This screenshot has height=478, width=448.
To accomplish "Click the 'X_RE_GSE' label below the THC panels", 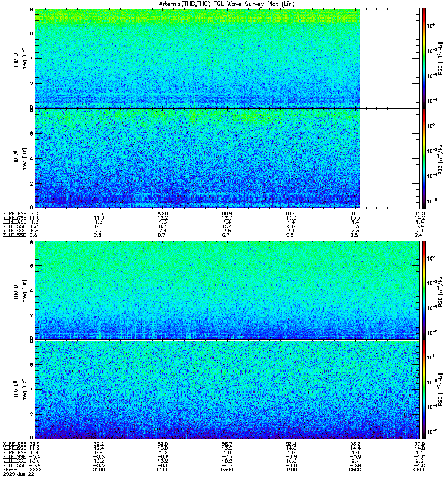I will click(x=14, y=444).
